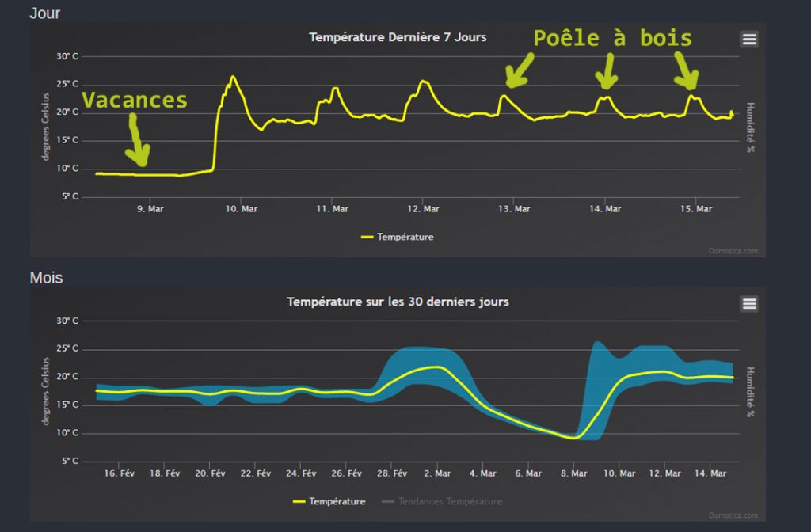The image size is (811, 532).
Task: Click the "30° C" axis label on the 7-day chart
Action: pyautogui.click(x=68, y=56)
